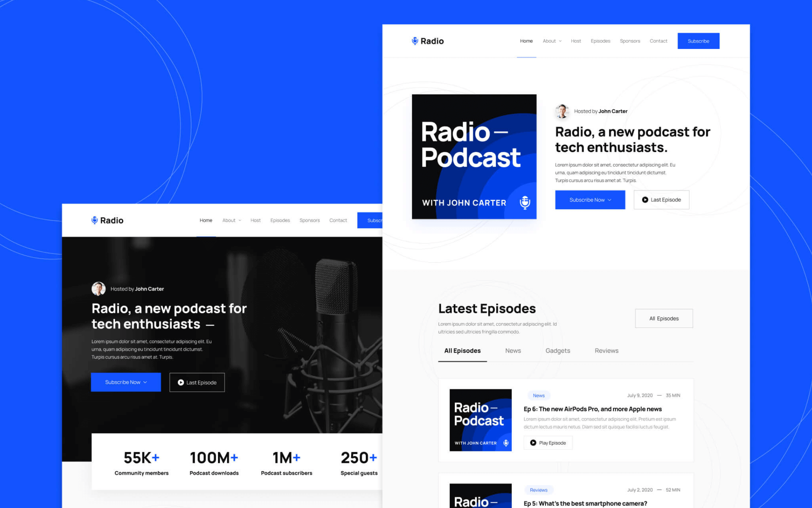
Task: Select Home in the white mockup navigation
Action: click(x=526, y=41)
